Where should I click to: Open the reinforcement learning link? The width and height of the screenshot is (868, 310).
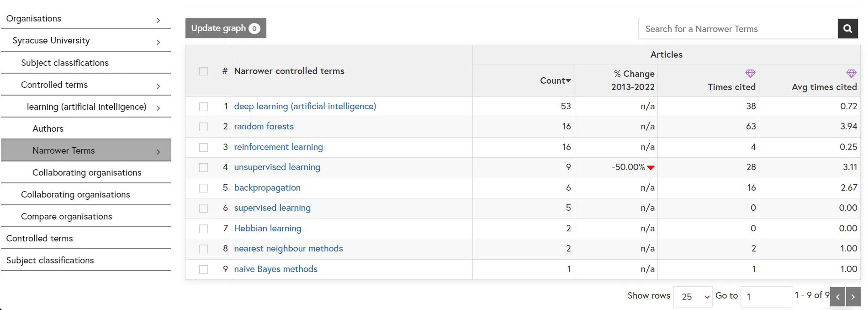click(278, 147)
